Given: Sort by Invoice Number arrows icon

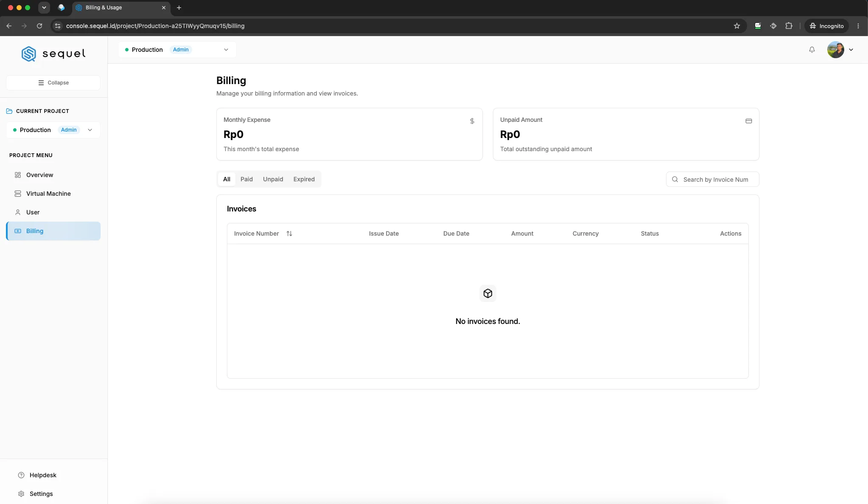Looking at the screenshot, I should click(289, 234).
